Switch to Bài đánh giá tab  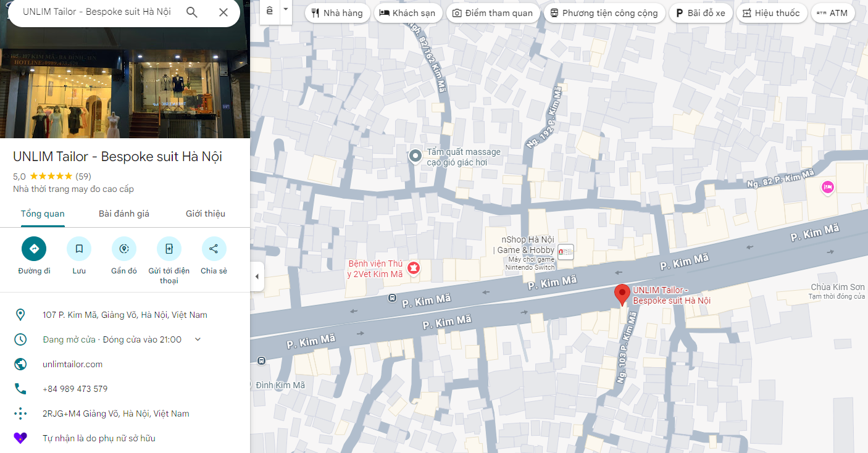pos(124,214)
